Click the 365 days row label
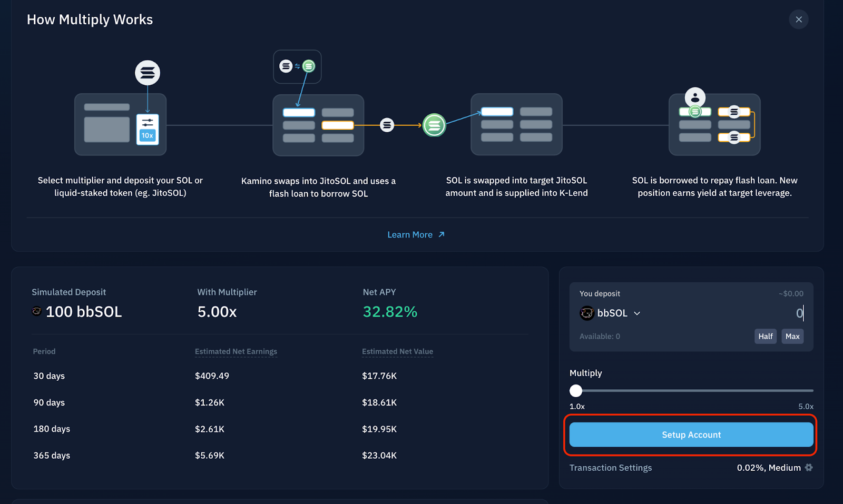Viewport: 843px width, 504px height. pyautogui.click(x=52, y=456)
